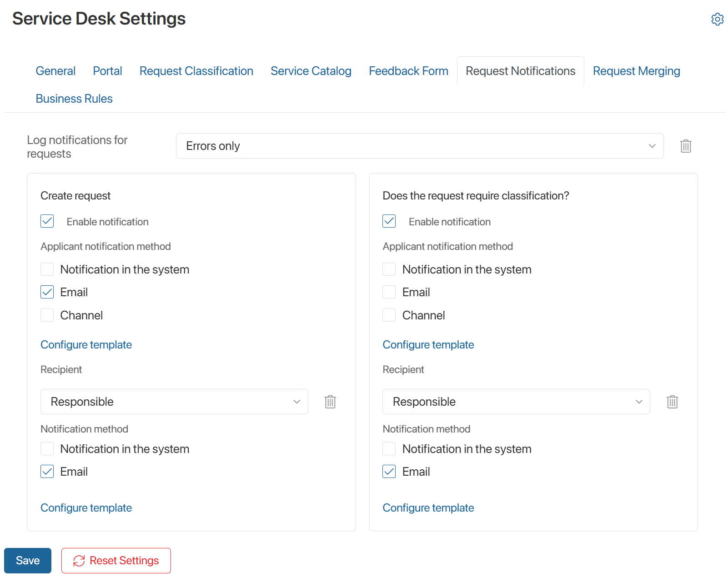
Task: Switch to the General tab
Action: coord(55,71)
